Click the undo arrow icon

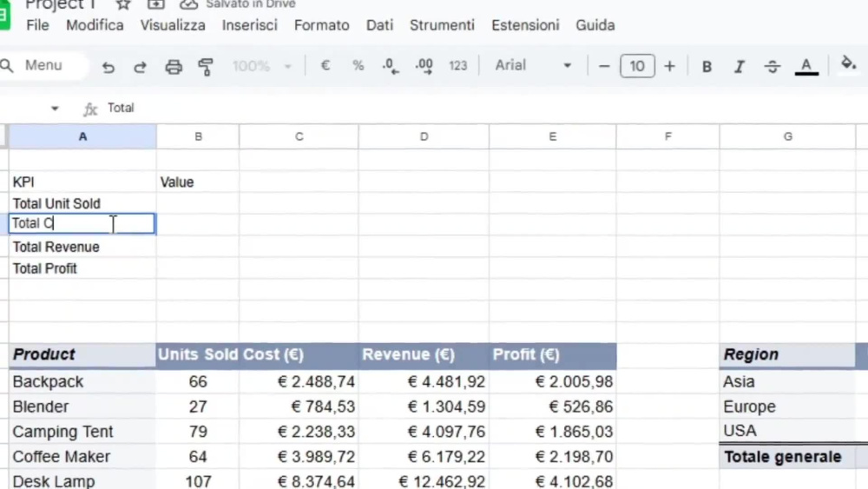(108, 67)
